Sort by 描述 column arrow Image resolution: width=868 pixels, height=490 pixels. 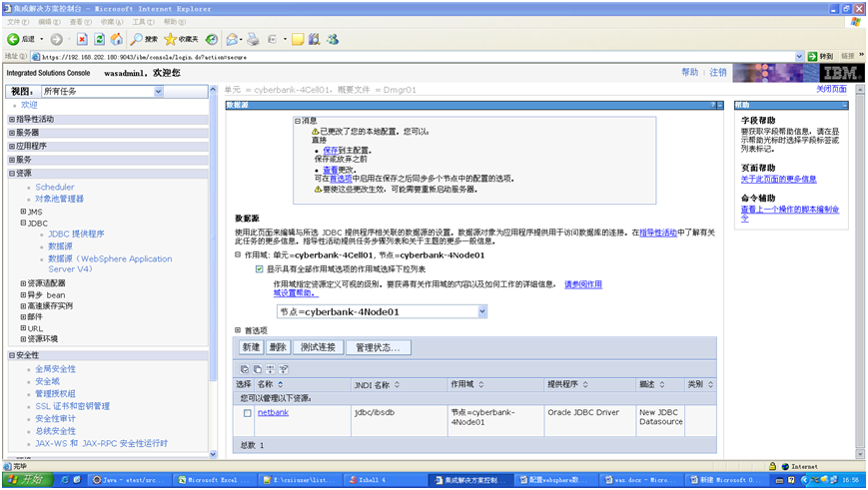tap(662, 384)
